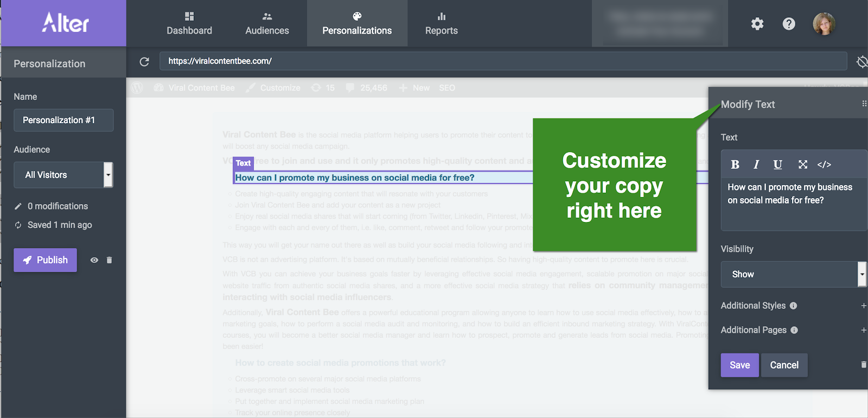Go to the Reports tab
Viewport: 868px width, 418px height.
tap(441, 23)
